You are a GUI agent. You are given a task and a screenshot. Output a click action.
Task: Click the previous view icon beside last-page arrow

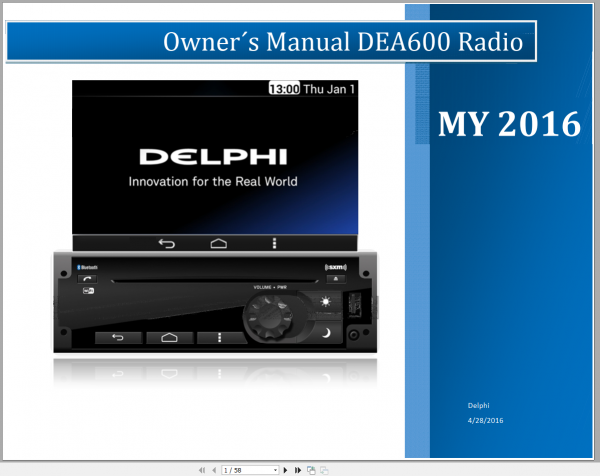(x=311, y=470)
